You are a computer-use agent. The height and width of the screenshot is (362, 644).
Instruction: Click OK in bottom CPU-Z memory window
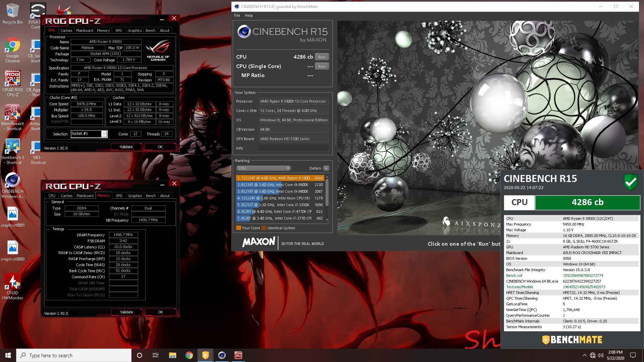click(160, 312)
